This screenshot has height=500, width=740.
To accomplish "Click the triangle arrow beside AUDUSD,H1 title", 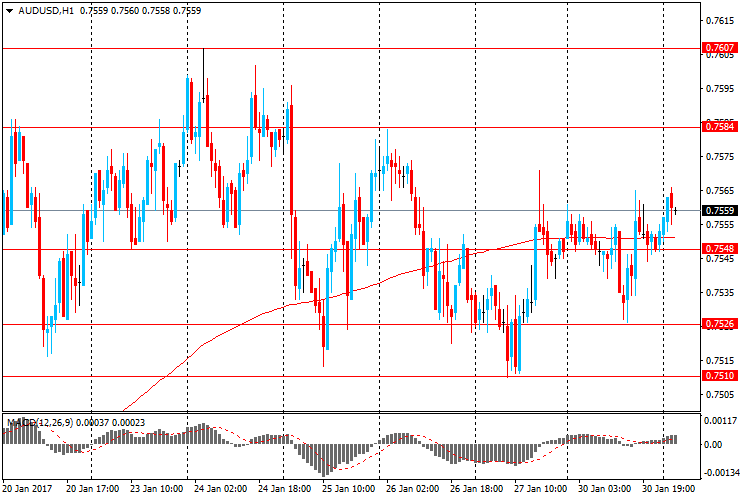I will (9, 10).
